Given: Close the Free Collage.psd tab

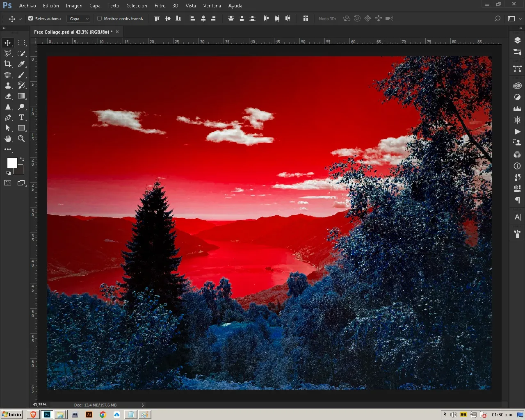Looking at the screenshot, I should (117, 32).
